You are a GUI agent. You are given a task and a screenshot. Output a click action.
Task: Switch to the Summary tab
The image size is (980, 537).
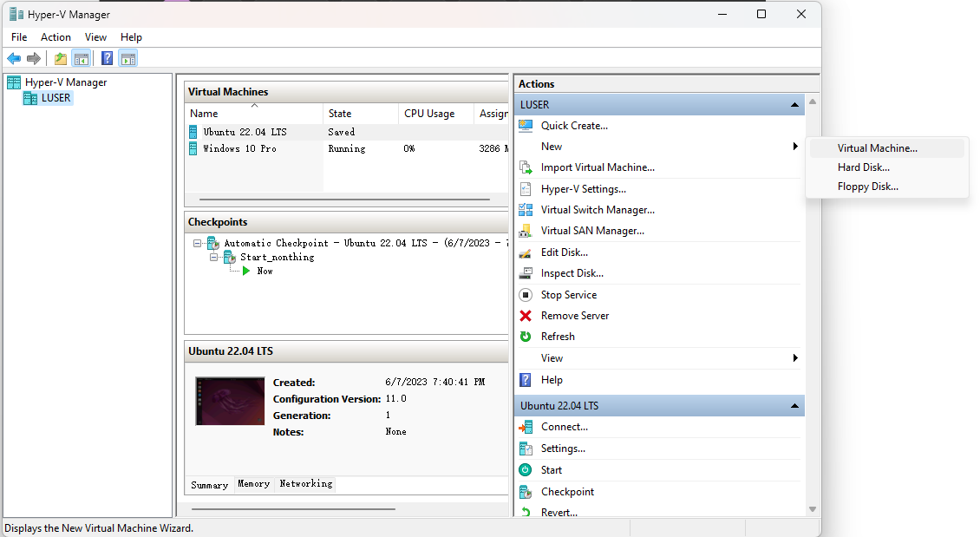209,485
